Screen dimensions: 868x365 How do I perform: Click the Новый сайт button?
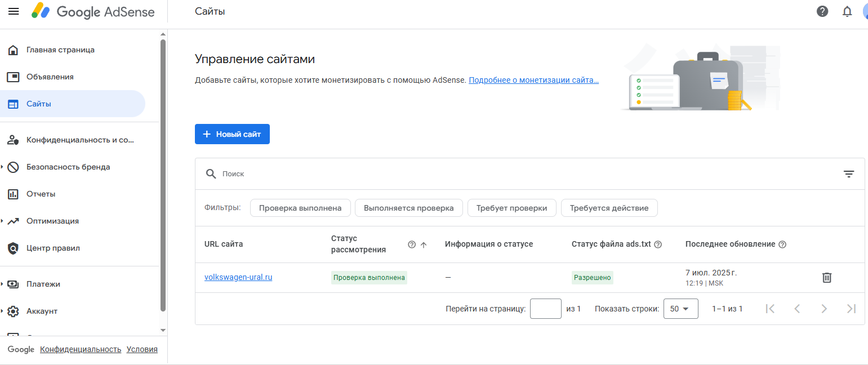[232, 134]
